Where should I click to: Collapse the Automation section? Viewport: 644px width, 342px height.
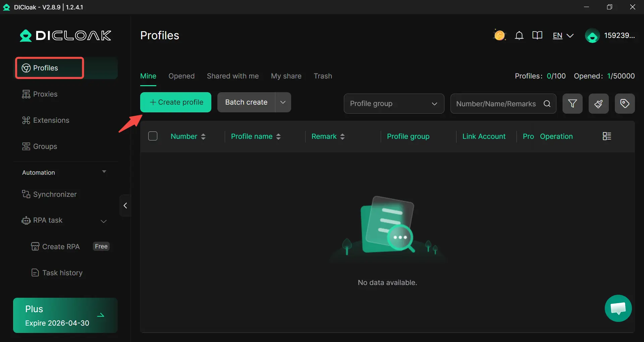point(104,172)
